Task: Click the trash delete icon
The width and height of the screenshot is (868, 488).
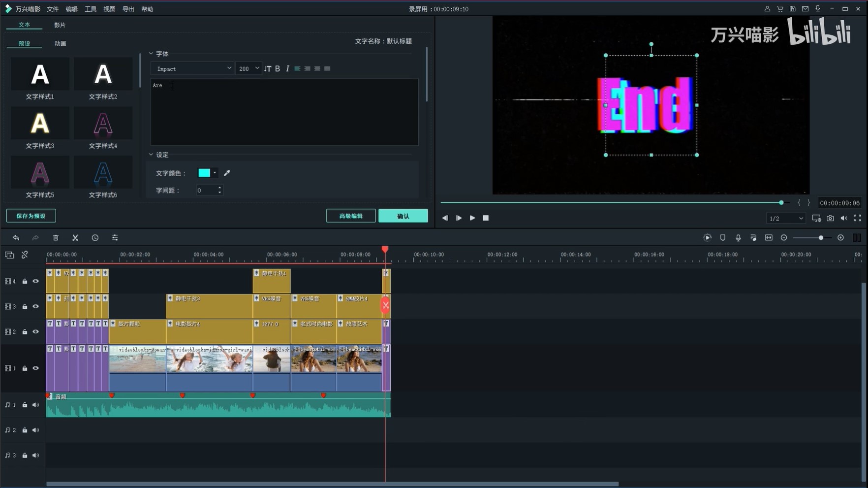Action: pyautogui.click(x=56, y=238)
